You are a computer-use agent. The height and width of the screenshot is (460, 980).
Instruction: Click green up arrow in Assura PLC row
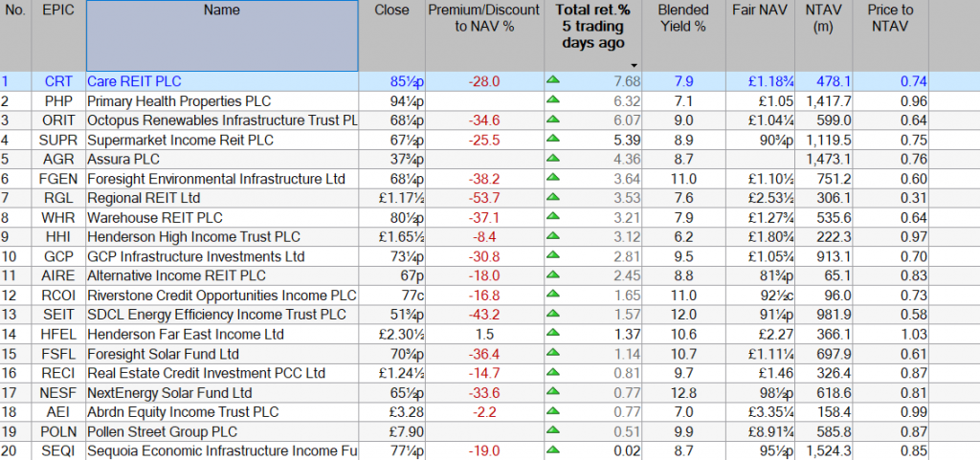tap(552, 158)
